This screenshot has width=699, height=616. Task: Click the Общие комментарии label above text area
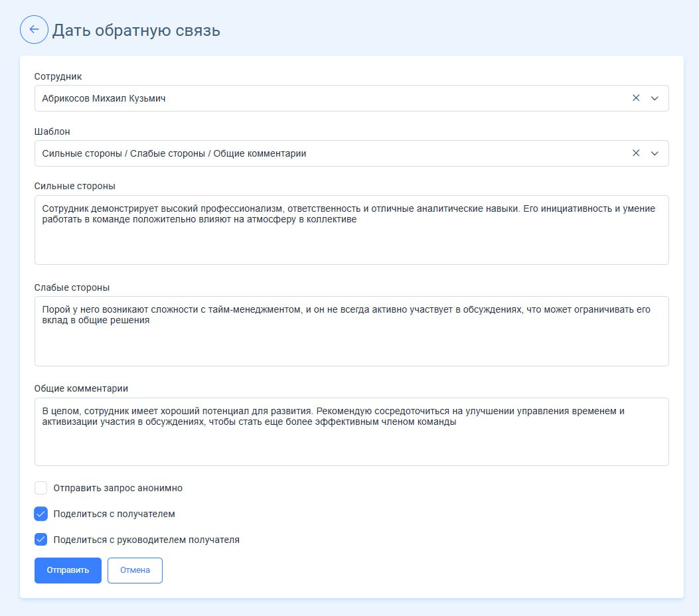coord(81,389)
